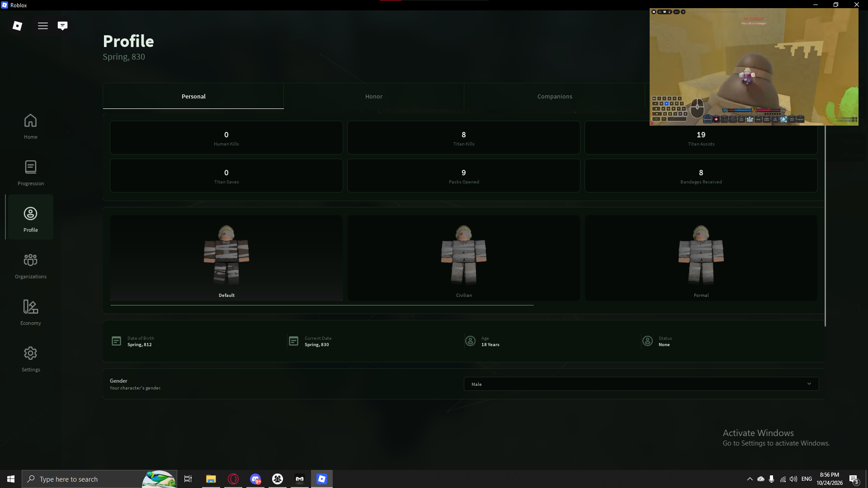Viewport: 868px width, 488px height.
Task: Open Organizations in sidebar
Action: 31,266
